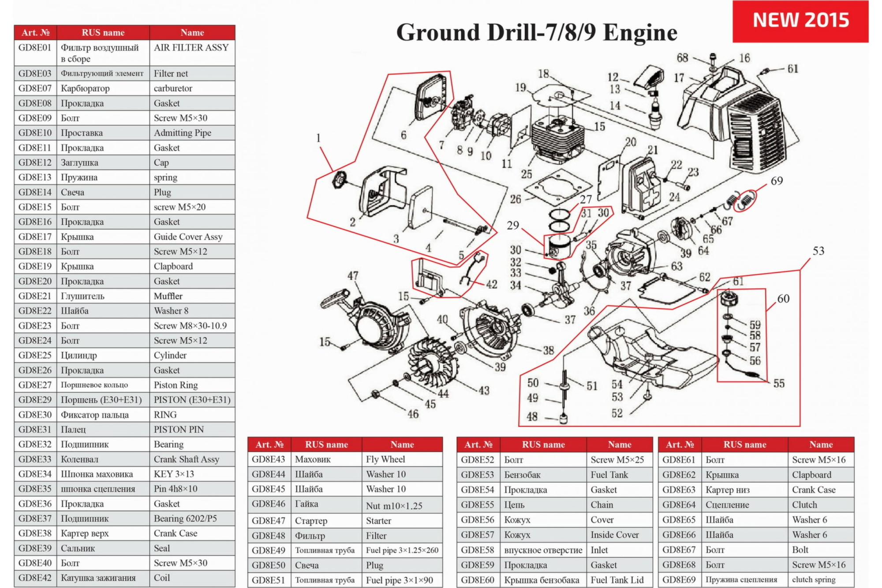Select the GD8E42 Coil table row
This screenshot has height=588, width=882.
tap(124, 578)
